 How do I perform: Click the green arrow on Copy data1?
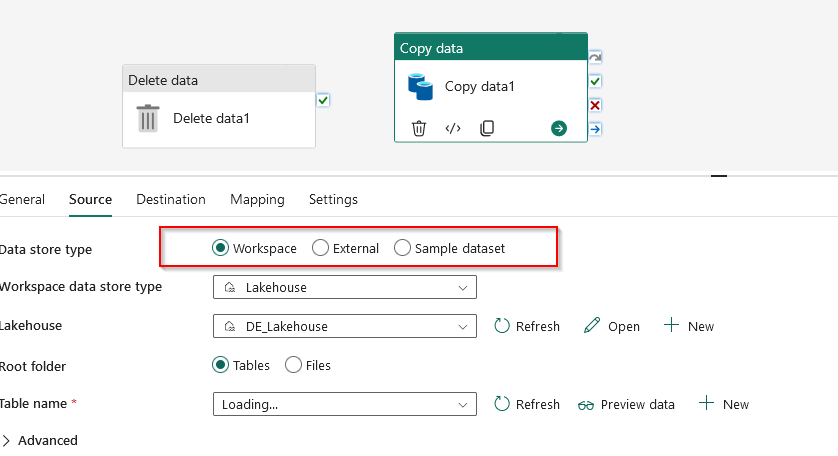pos(559,128)
